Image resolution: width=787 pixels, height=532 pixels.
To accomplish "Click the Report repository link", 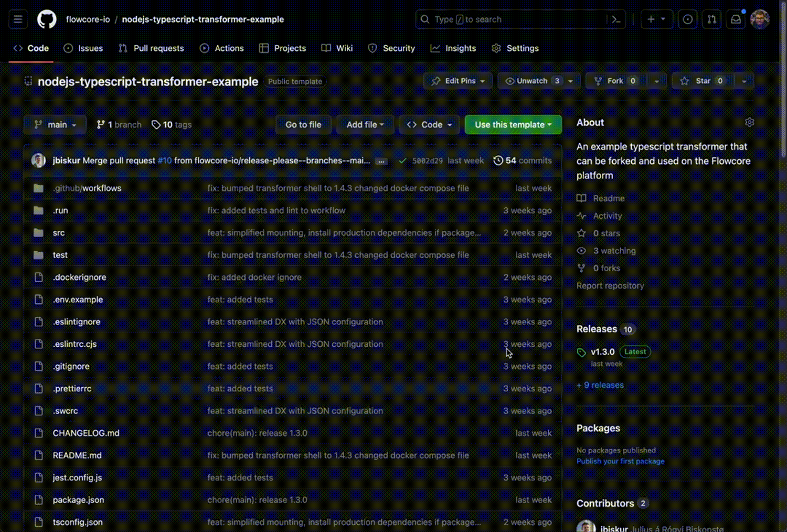I will (x=610, y=286).
